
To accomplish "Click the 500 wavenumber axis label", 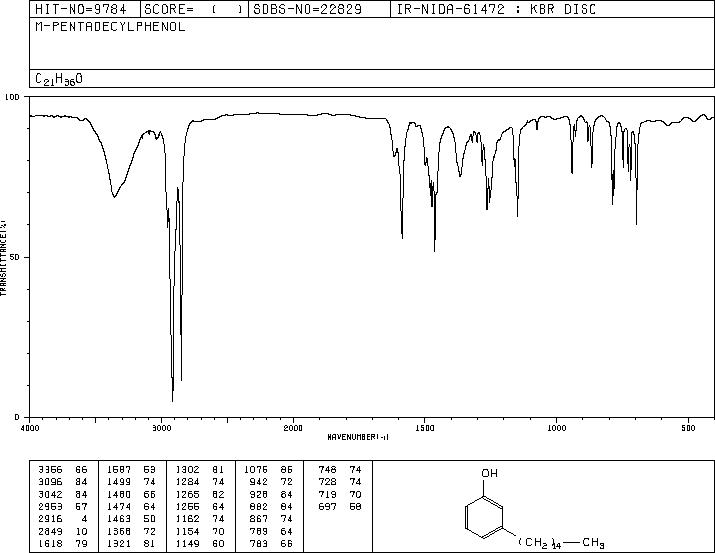I will [688, 428].
